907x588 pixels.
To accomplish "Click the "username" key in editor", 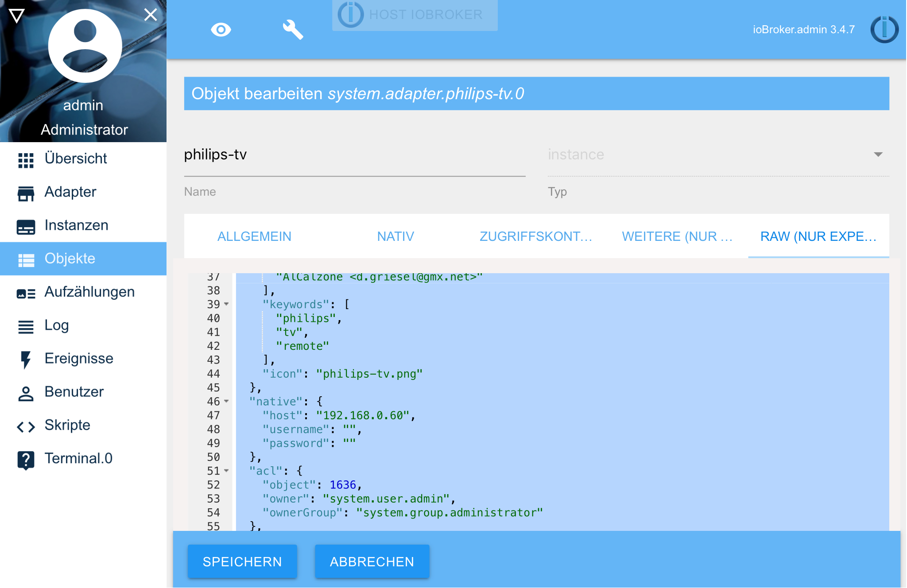I will click(296, 429).
